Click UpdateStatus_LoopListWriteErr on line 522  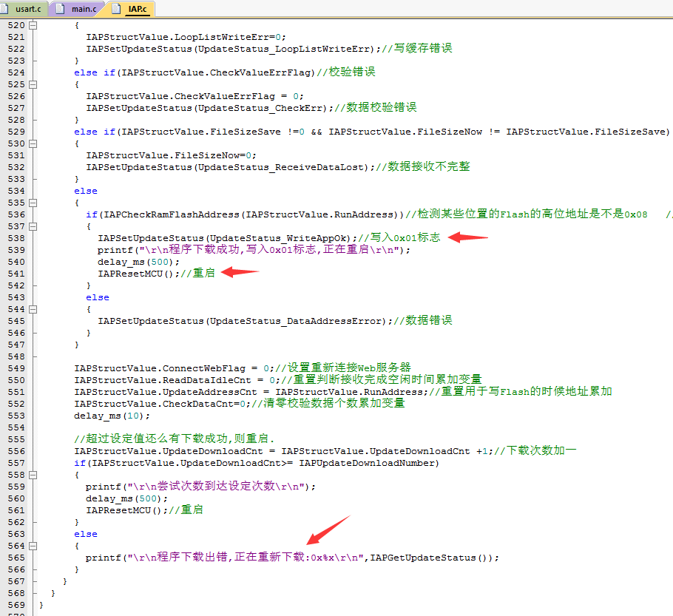tap(283, 49)
